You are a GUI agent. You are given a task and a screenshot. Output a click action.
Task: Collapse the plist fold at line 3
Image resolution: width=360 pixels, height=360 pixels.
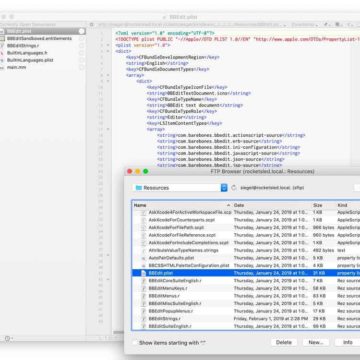coord(108,45)
